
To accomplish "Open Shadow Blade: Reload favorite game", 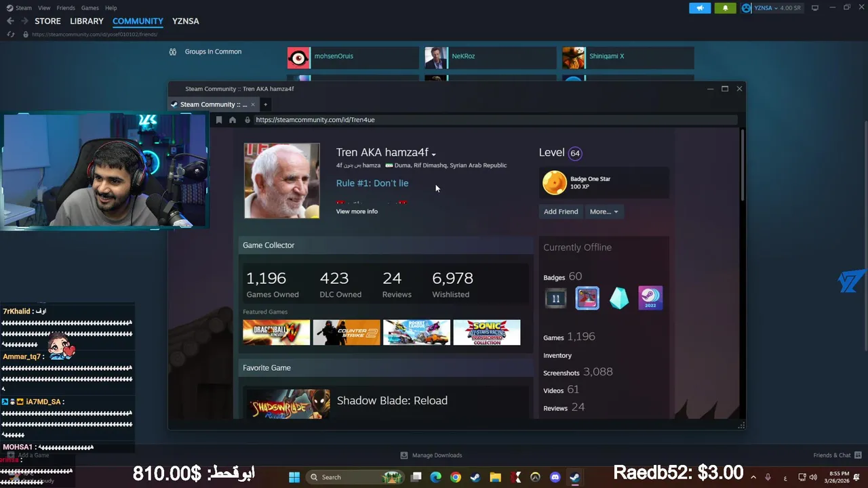I will (392, 401).
